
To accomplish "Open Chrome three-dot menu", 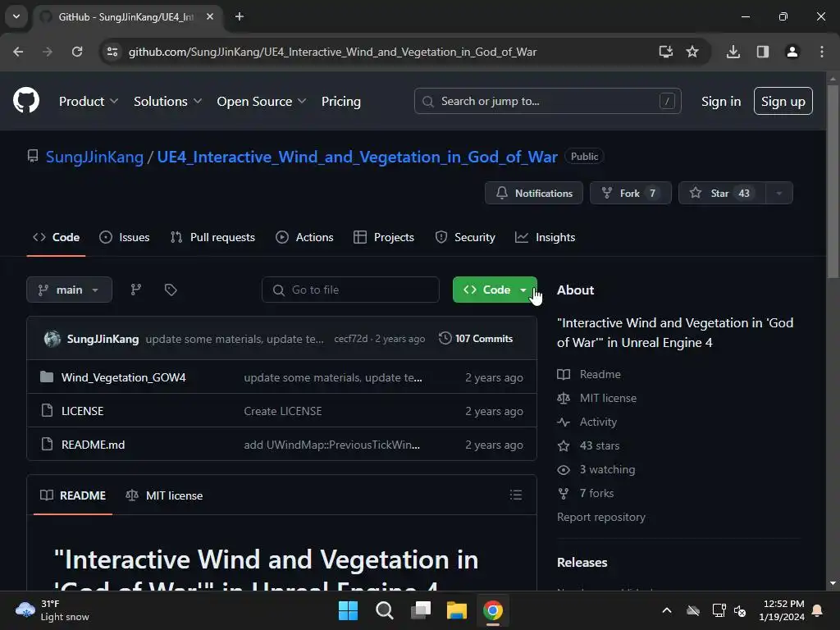I will (822, 52).
